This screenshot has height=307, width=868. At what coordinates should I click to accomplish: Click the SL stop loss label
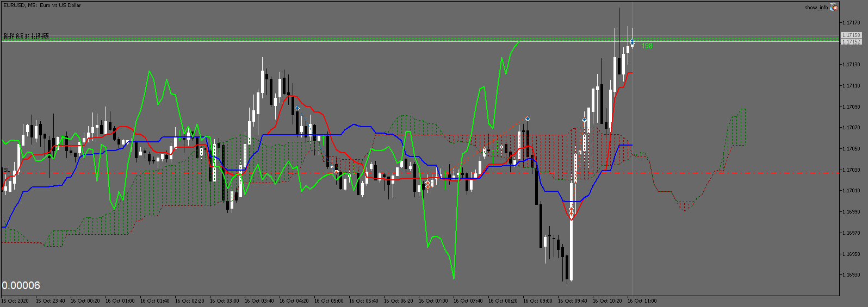tap(7, 170)
